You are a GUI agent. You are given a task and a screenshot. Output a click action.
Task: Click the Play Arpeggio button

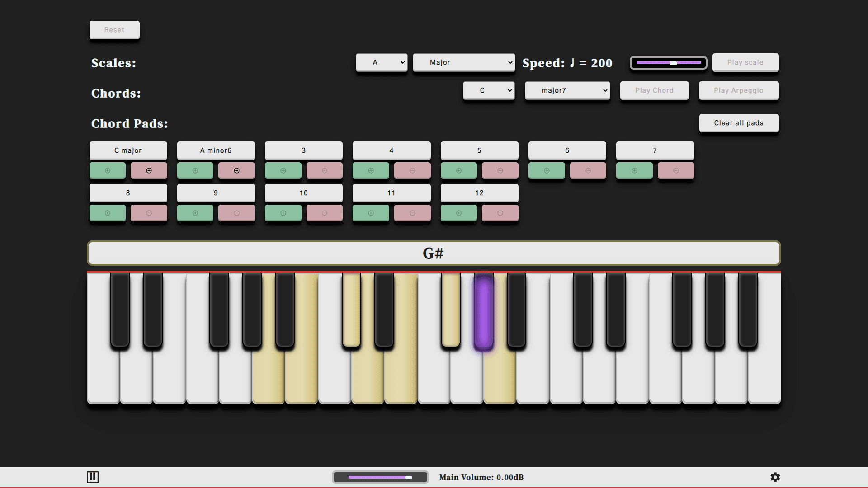point(738,90)
